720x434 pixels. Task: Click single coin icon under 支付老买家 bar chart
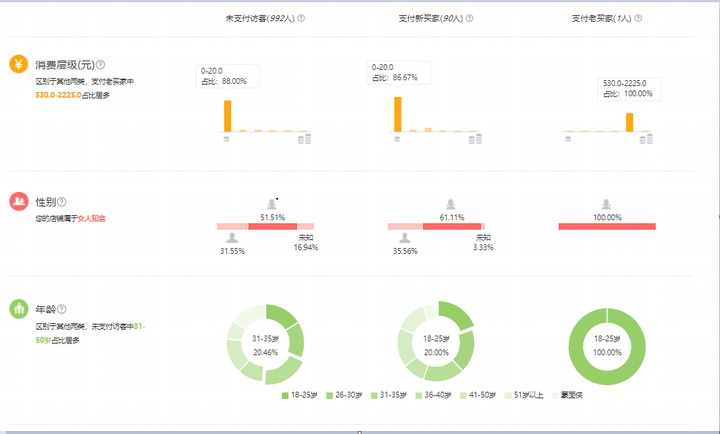pos(568,139)
